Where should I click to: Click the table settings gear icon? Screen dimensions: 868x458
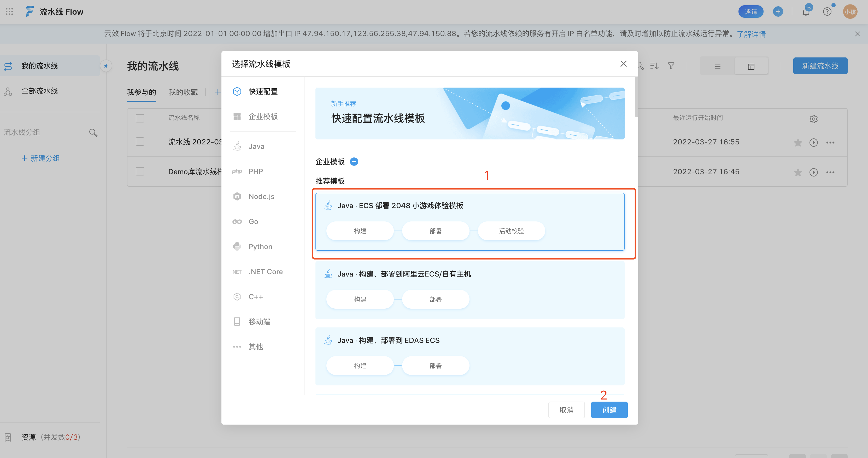pyautogui.click(x=813, y=119)
